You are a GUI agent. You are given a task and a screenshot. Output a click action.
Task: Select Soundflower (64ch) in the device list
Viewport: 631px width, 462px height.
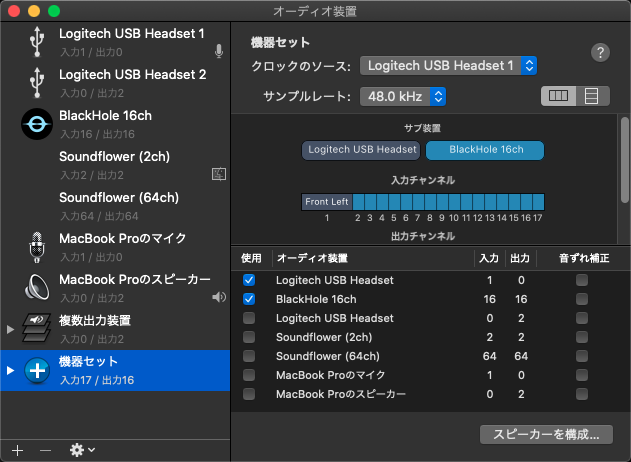115,206
